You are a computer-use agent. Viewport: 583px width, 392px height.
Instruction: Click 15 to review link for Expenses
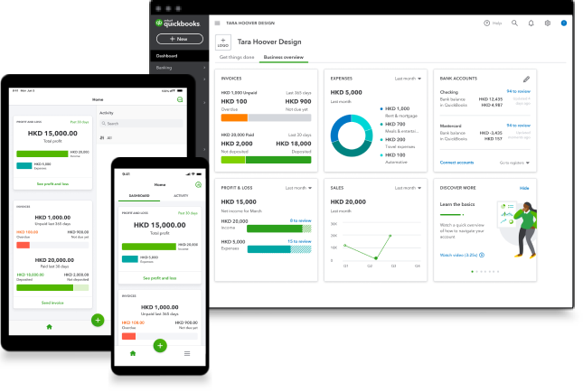[299, 241]
